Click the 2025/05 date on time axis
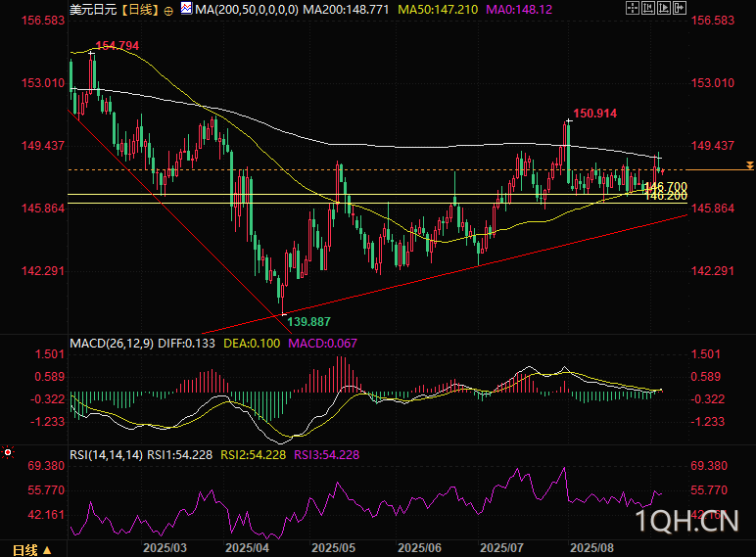 tap(333, 548)
